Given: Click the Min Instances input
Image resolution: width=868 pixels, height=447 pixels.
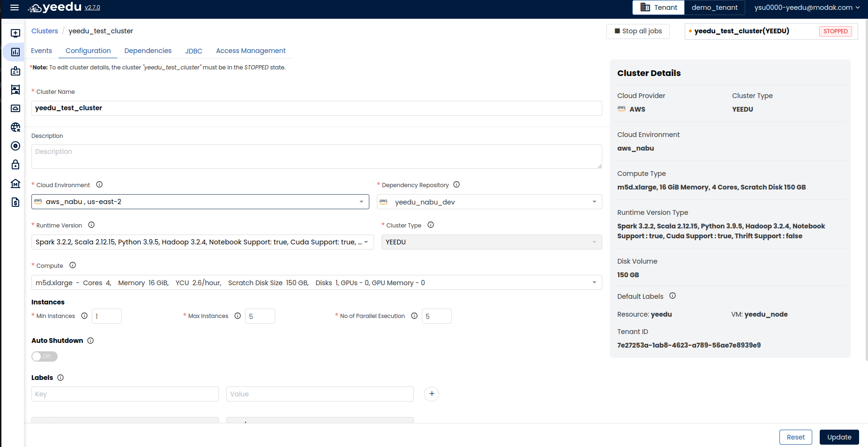Looking at the screenshot, I should [x=107, y=316].
